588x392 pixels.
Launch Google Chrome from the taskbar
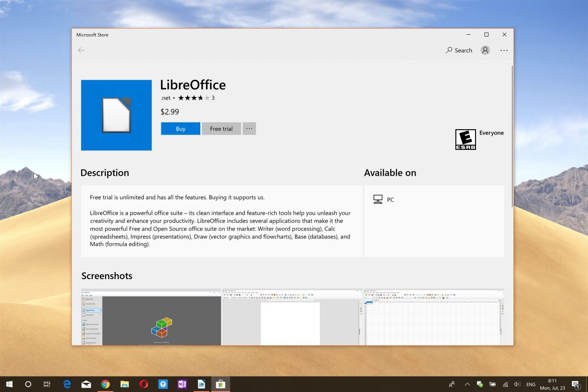coord(105,384)
